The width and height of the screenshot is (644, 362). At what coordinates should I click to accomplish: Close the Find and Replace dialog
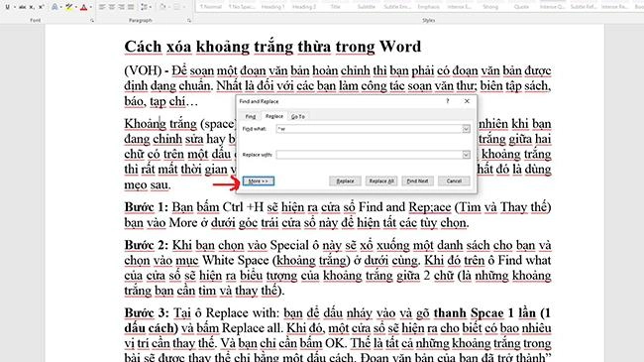point(467,101)
